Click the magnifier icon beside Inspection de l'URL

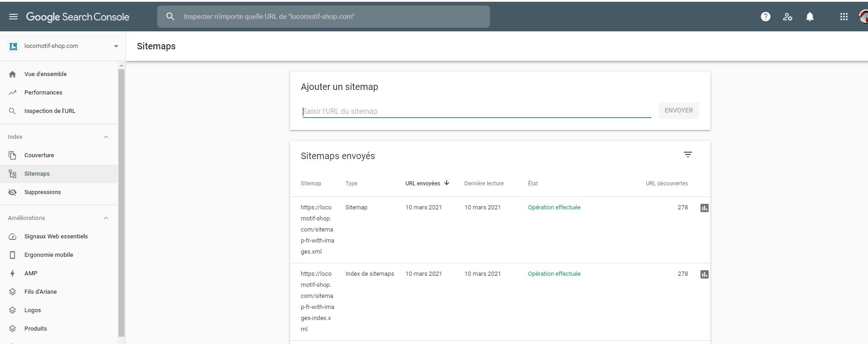tap(12, 111)
